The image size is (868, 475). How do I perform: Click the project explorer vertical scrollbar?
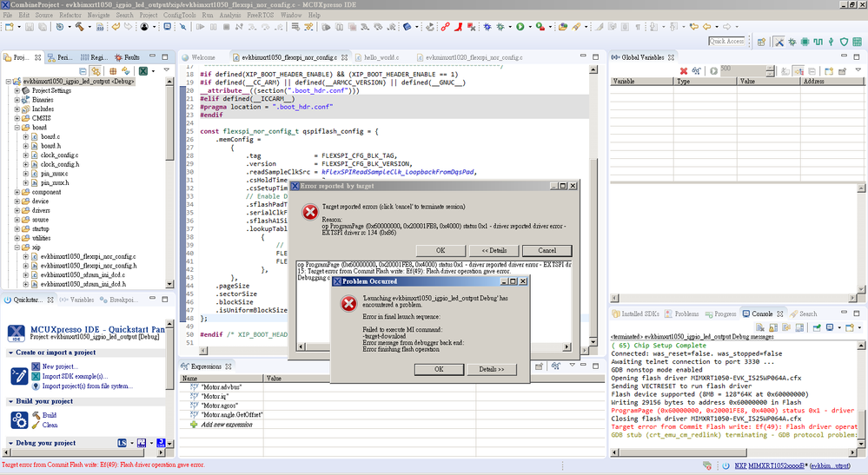point(170,182)
